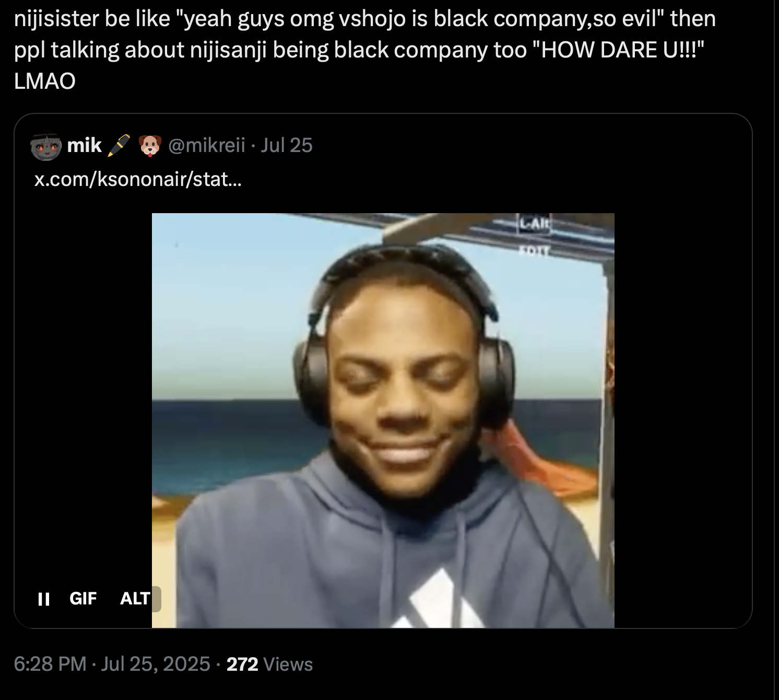Click the pen emoji beside mik

click(119, 146)
